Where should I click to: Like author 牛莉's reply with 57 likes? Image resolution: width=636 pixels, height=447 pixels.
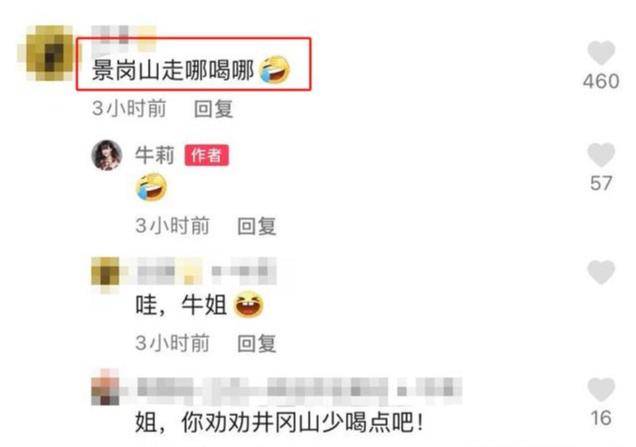(x=601, y=155)
